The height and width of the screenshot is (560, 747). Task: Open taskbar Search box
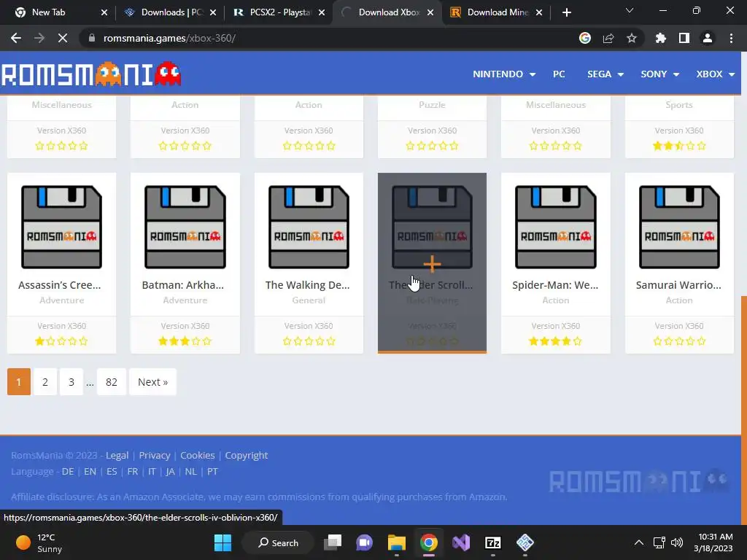278,542
